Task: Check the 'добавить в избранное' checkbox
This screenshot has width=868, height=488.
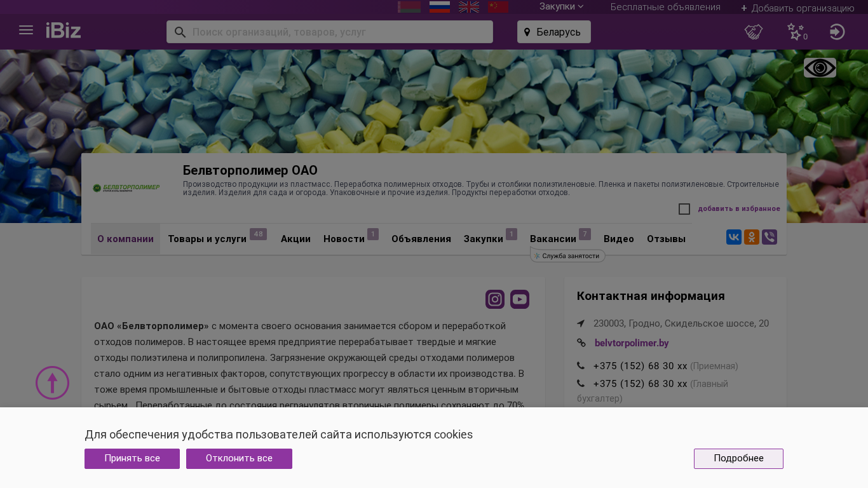Action: [x=684, y=209]
